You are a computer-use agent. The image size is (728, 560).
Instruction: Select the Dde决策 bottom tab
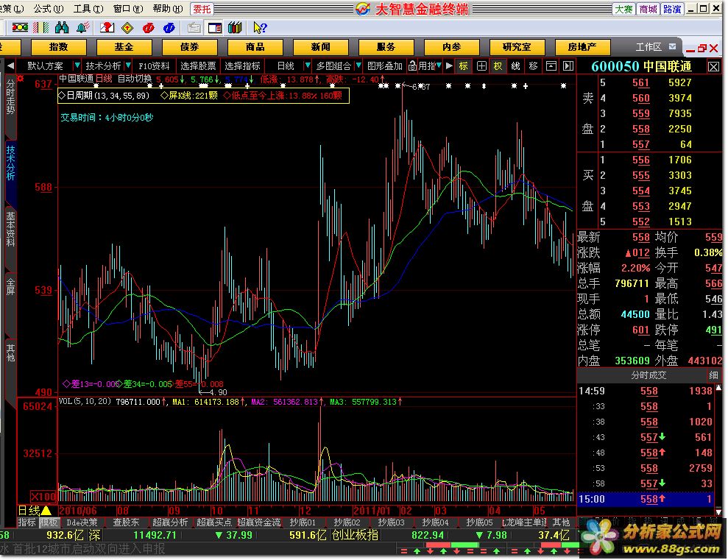tap(82, 522)
